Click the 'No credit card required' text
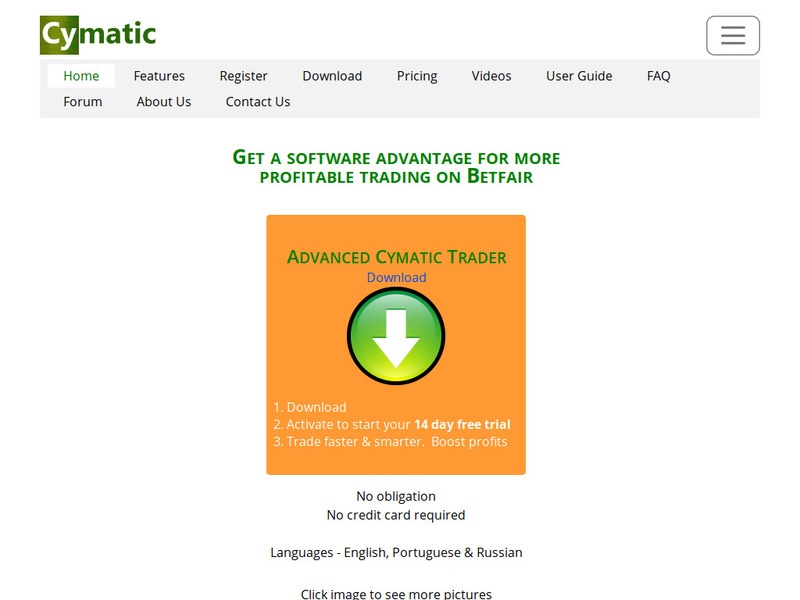The image size is (800, 600). 396,515
